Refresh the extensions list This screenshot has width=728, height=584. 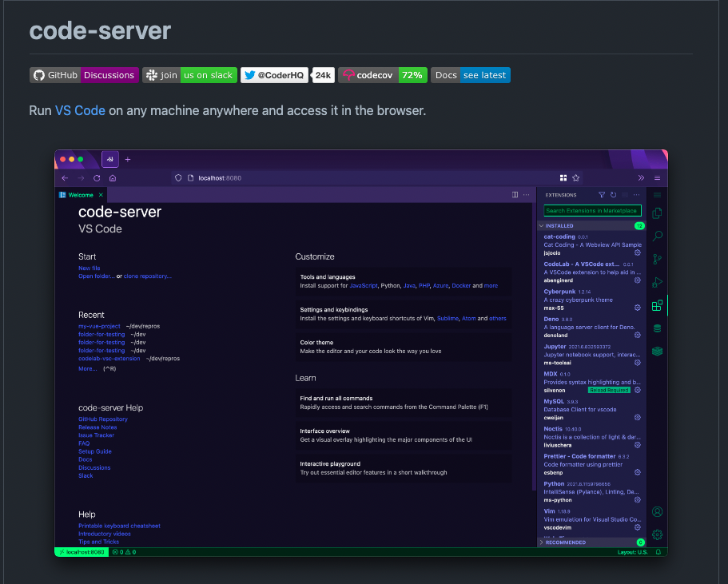(x=613, y=195)
